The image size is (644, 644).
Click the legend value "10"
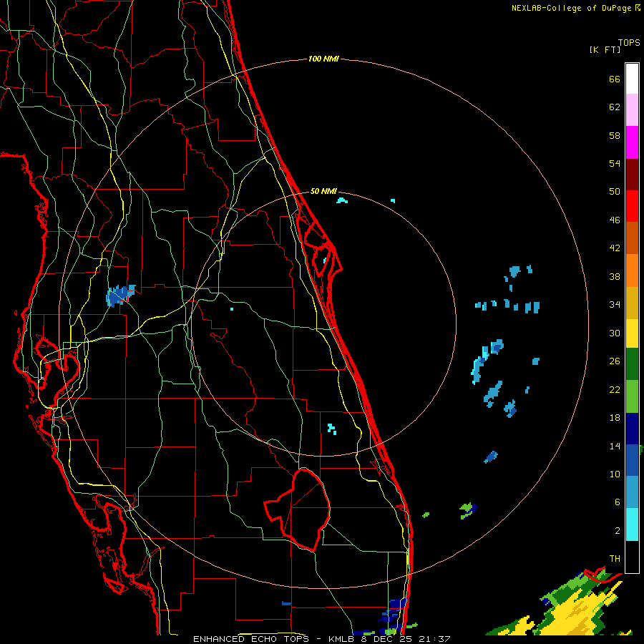click(615, 474)
